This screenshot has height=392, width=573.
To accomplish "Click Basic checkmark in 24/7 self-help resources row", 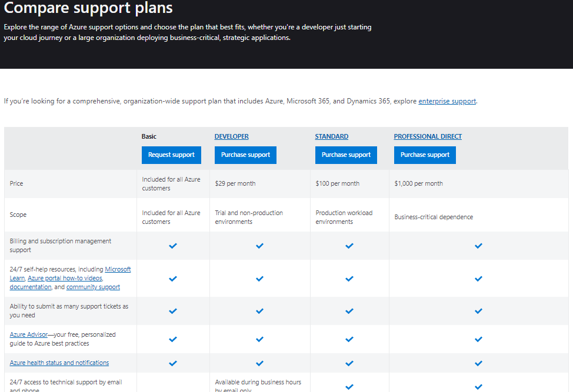I will [x=173, y=279].
